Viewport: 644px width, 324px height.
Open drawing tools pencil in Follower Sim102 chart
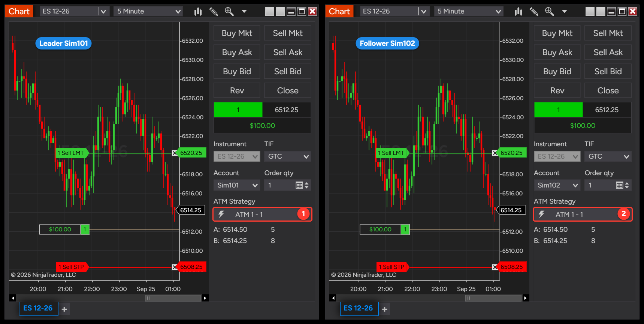tap(534, 12)
